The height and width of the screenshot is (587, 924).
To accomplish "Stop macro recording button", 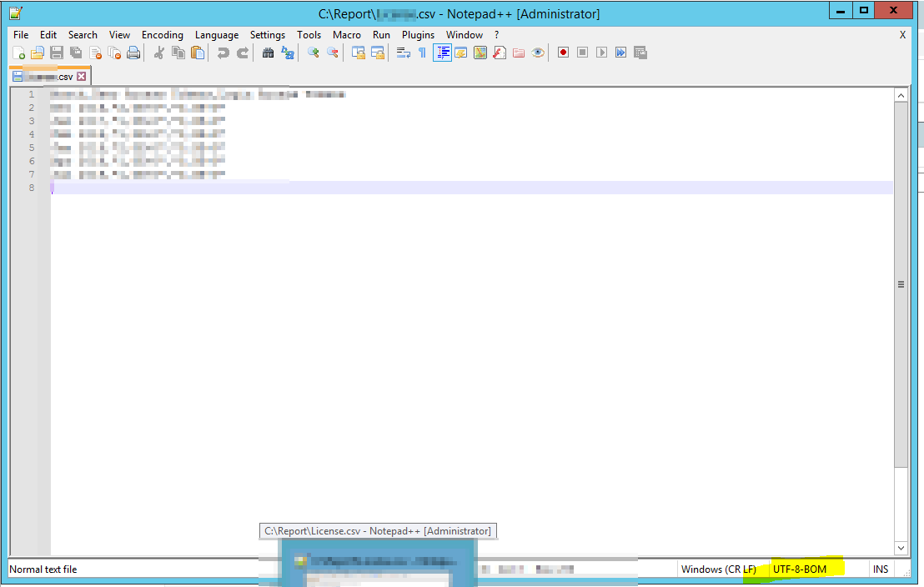I will click(x=582, y=53).
